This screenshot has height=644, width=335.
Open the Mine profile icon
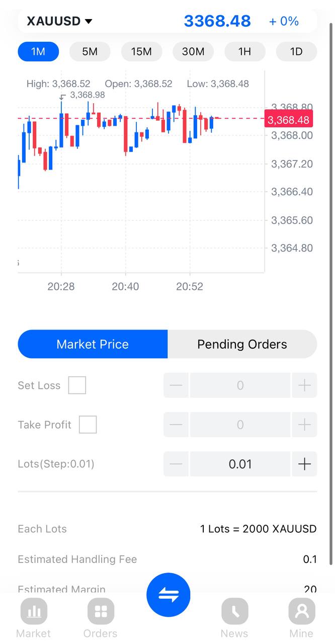[301, 611]
